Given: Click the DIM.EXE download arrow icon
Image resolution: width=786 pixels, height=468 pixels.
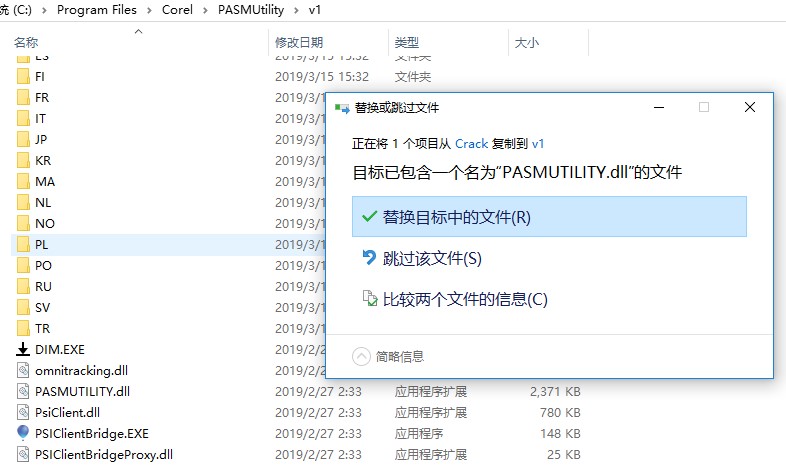Looking at the screenshot, I should 24,349.
